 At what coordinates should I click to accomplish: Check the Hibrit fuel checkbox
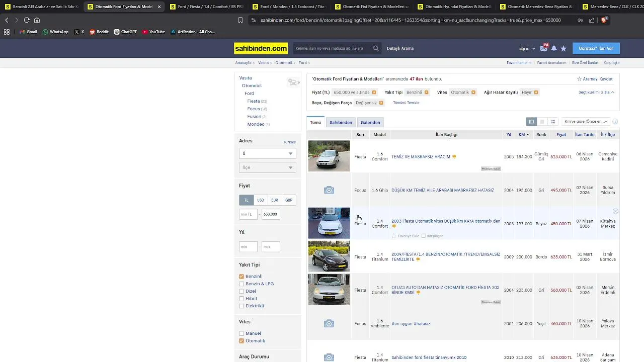pos(242,299)
